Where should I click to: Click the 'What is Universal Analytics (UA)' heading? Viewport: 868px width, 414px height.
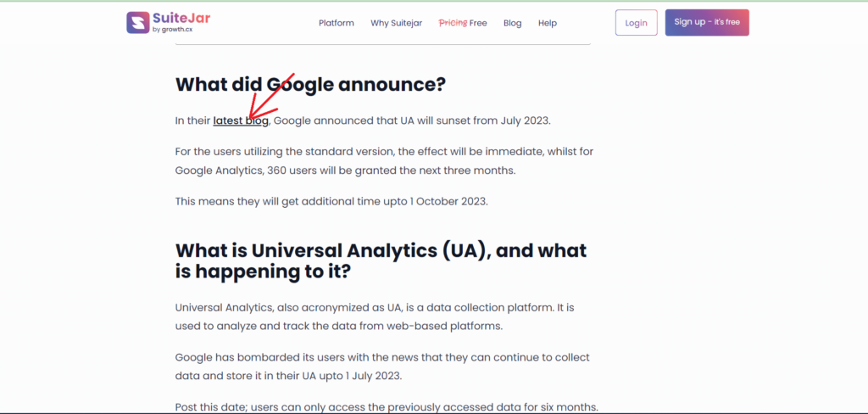[381, 261]
